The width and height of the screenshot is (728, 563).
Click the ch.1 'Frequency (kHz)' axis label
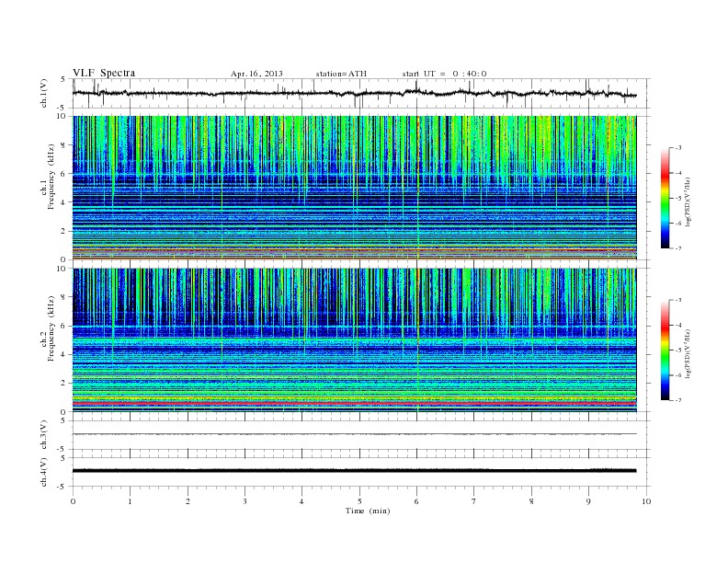coord(51,177)
